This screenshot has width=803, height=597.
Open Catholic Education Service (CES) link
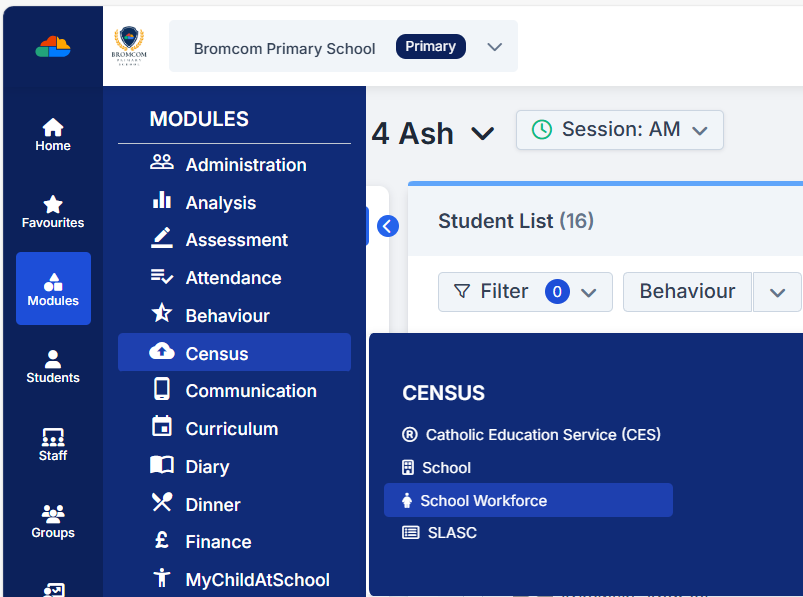point(542,435)
